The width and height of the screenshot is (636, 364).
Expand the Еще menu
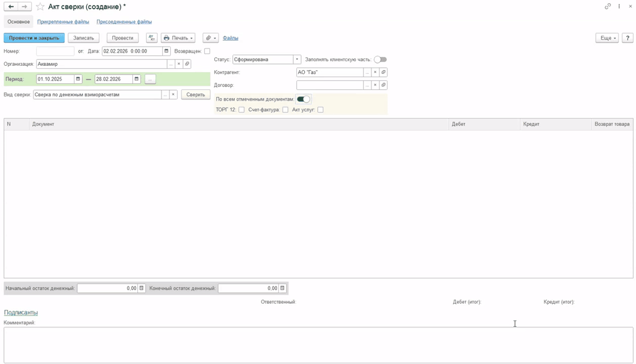tap(606, 38)
